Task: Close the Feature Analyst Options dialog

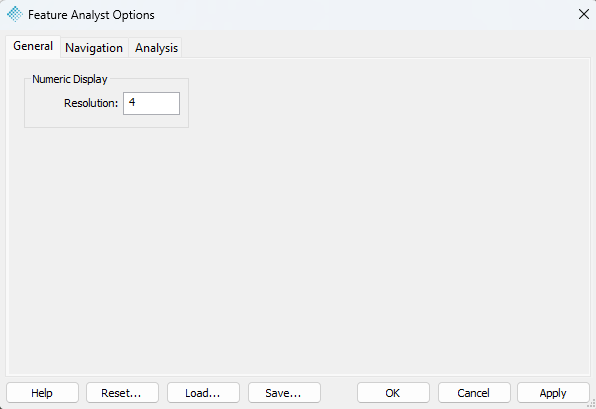Action: pos(583,14)
